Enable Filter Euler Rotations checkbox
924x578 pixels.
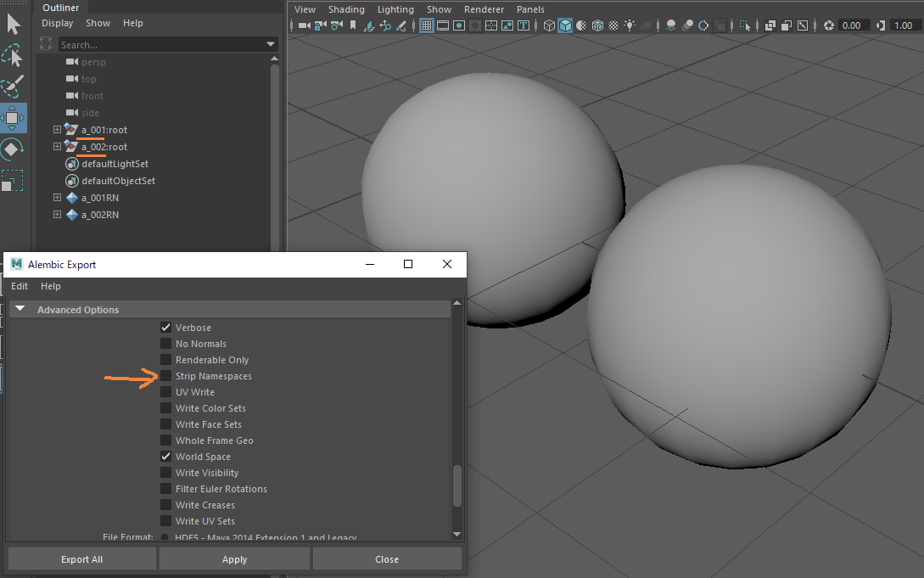coord(165,488)
